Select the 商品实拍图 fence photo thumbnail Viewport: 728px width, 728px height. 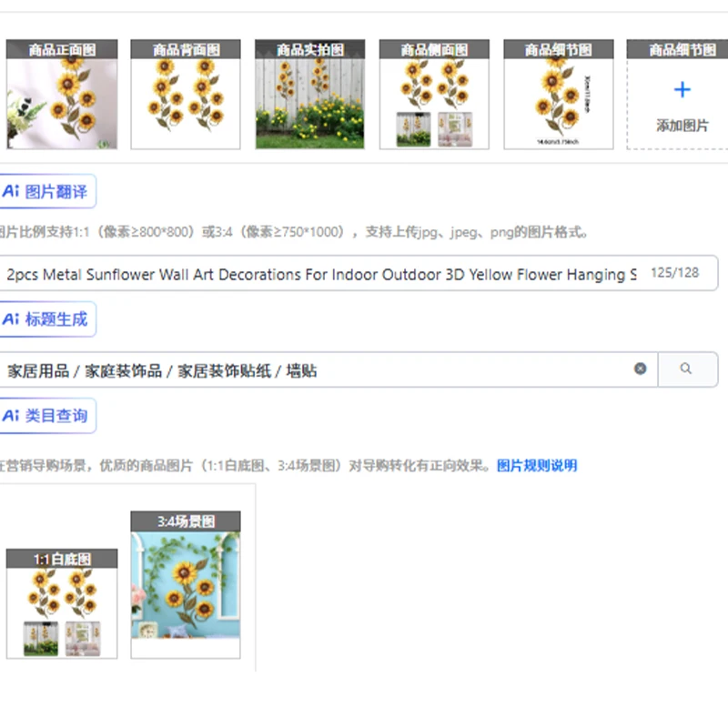(309, 95)
